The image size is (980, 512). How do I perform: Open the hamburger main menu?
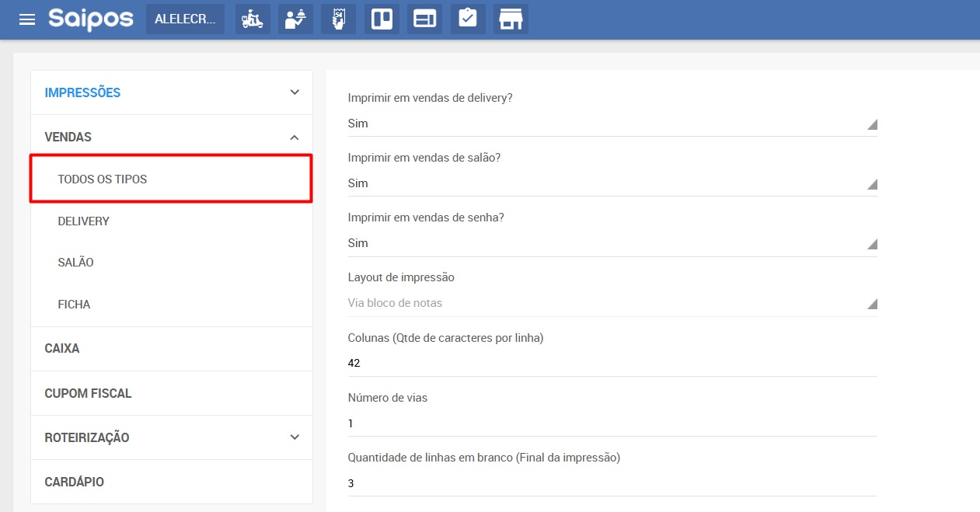click(x=27, y=19)
